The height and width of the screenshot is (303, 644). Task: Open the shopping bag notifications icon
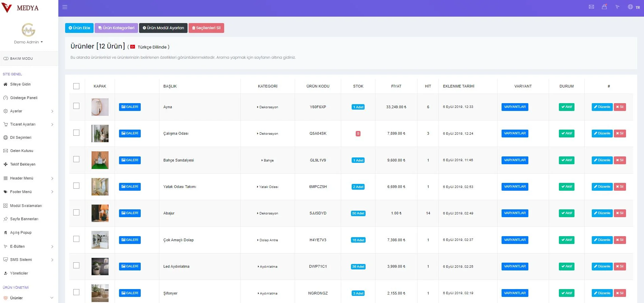pyautogui.click(x=604, y=7)
